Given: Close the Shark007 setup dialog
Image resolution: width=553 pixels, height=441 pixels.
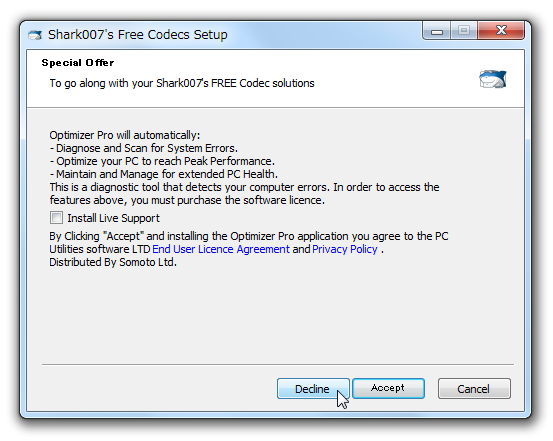Looking at the screenshot, I should point(501,31).
